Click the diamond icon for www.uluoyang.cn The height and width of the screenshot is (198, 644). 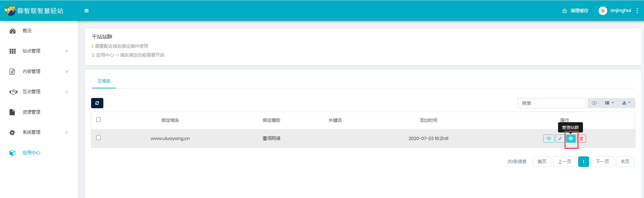pos(548,139)
